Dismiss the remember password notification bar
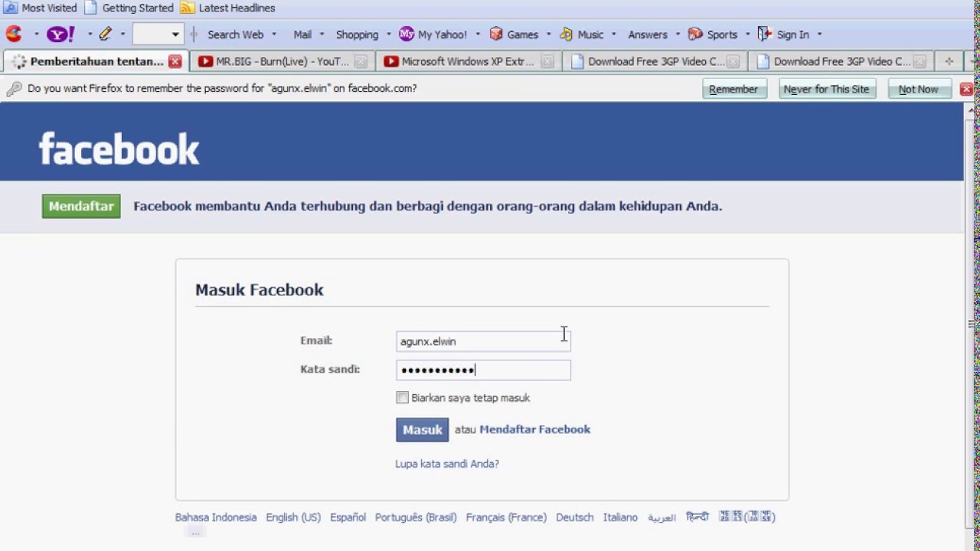Viewport: 980px width, 551px height. (966, 89)
